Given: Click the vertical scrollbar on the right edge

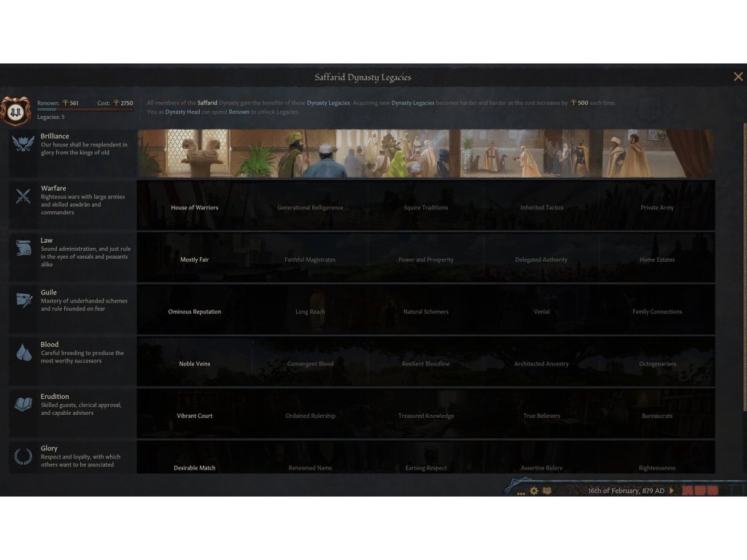Looking at the screenshot, I should [745, 267].
